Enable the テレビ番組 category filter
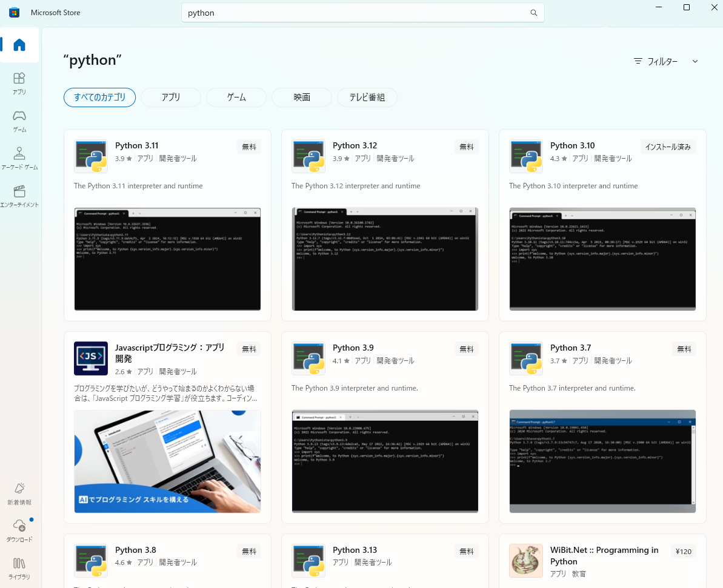 [367, 97]
